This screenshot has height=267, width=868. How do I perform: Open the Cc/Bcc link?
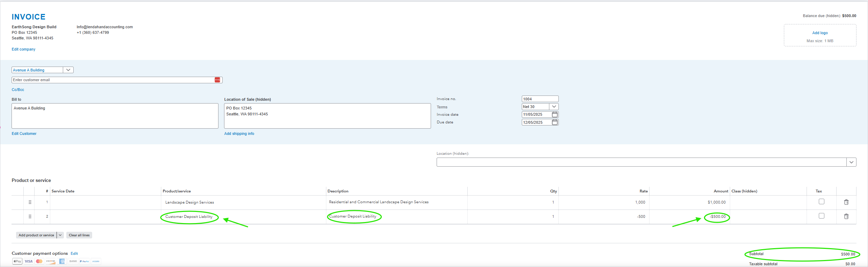(x=18, y=90)
